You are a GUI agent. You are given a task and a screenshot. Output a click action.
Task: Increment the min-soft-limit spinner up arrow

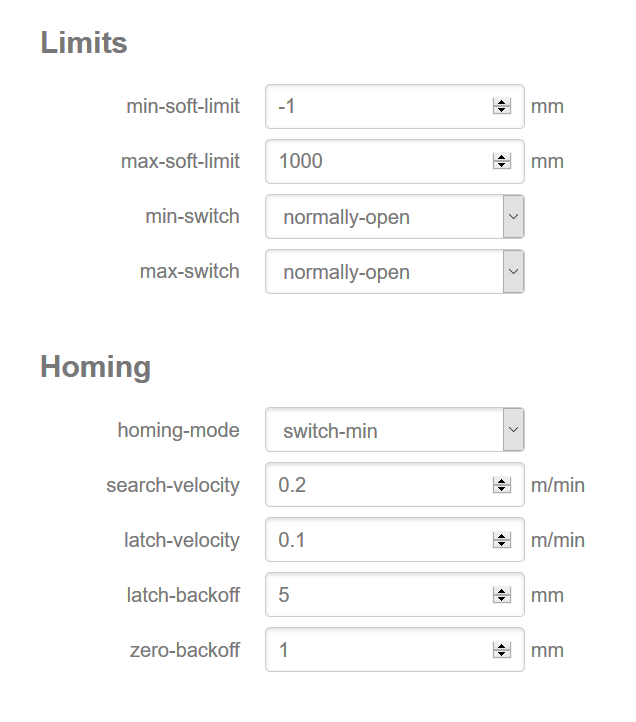point(502,102)
